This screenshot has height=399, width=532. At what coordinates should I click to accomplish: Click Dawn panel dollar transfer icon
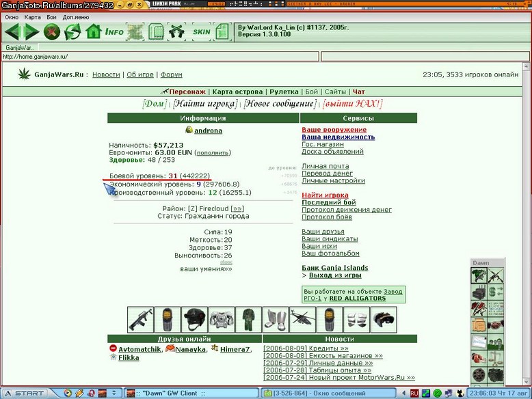coord(495,292)
